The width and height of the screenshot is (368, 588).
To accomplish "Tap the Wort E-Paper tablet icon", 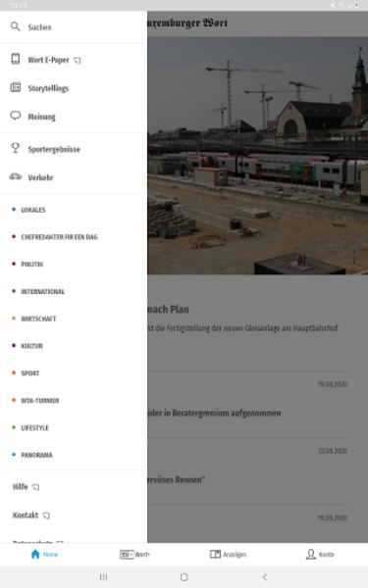I will (16, 59).
